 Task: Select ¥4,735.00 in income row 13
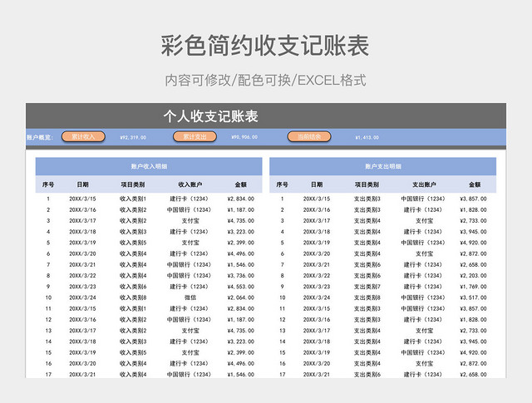pos(240,331)
